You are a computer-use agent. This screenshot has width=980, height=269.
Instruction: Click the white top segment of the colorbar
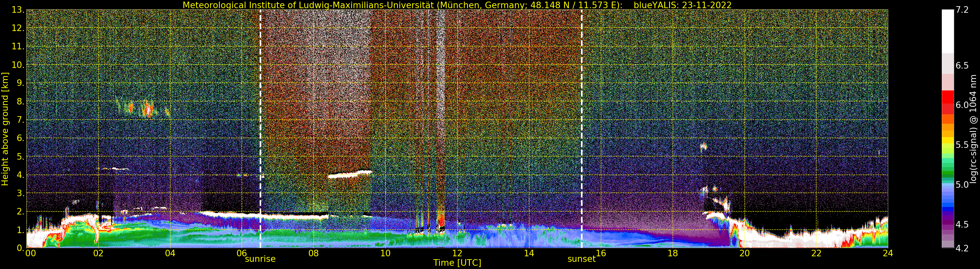(948, 31)
